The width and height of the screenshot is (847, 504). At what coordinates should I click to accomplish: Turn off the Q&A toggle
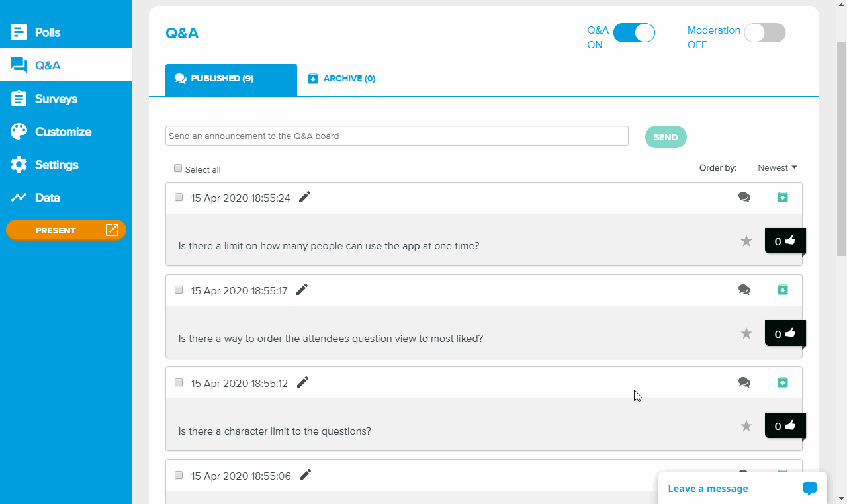pos(634,33)
